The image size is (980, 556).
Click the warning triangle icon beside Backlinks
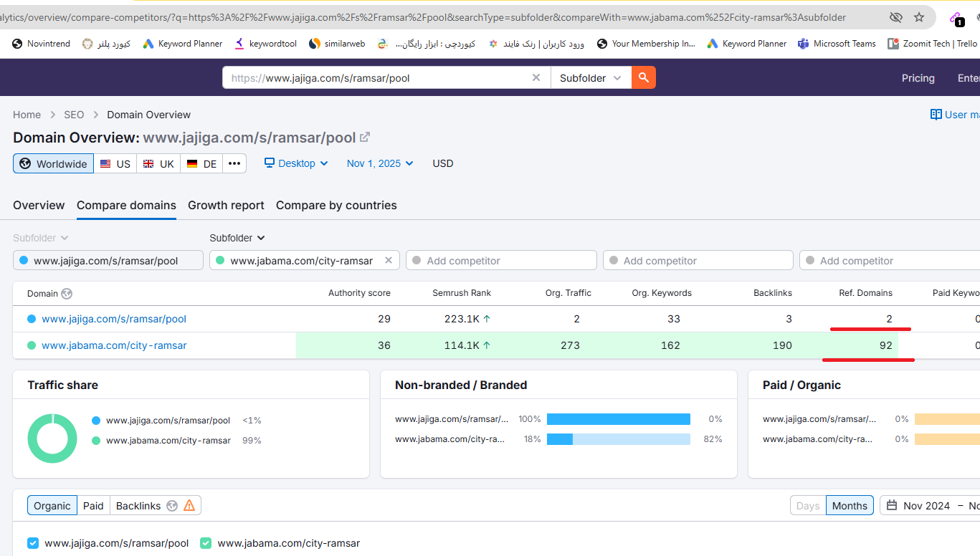189,506
